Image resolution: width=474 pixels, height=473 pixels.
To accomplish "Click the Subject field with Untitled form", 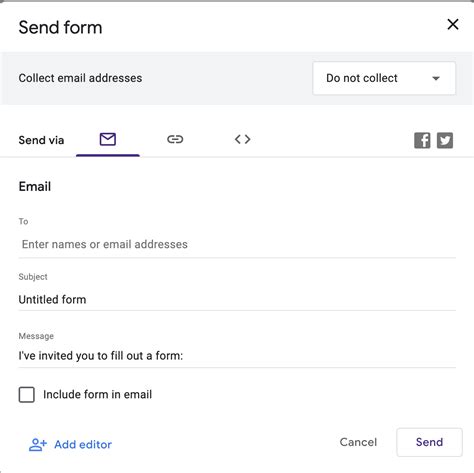I will click(x=237, y=299).
